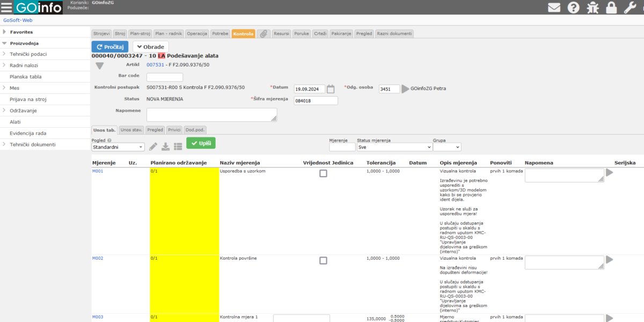Switch to the Operacija tab
Screen dimensions: 644x322
pyautogui.click(x=197, y=33)
